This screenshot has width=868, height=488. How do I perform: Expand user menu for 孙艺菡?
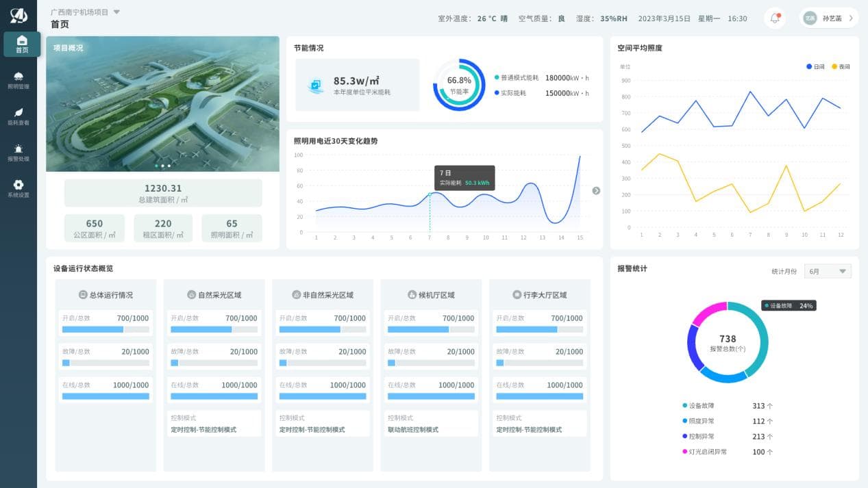click(x=830, y=18)
